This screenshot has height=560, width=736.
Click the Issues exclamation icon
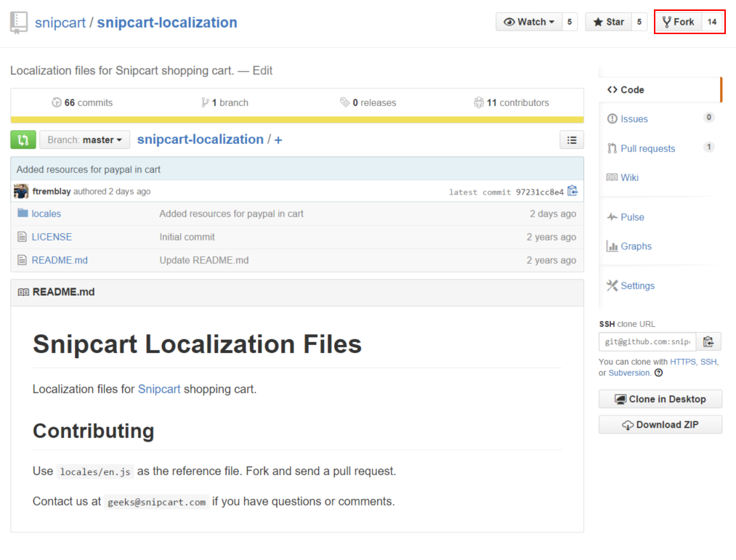(x=612, y=119)
